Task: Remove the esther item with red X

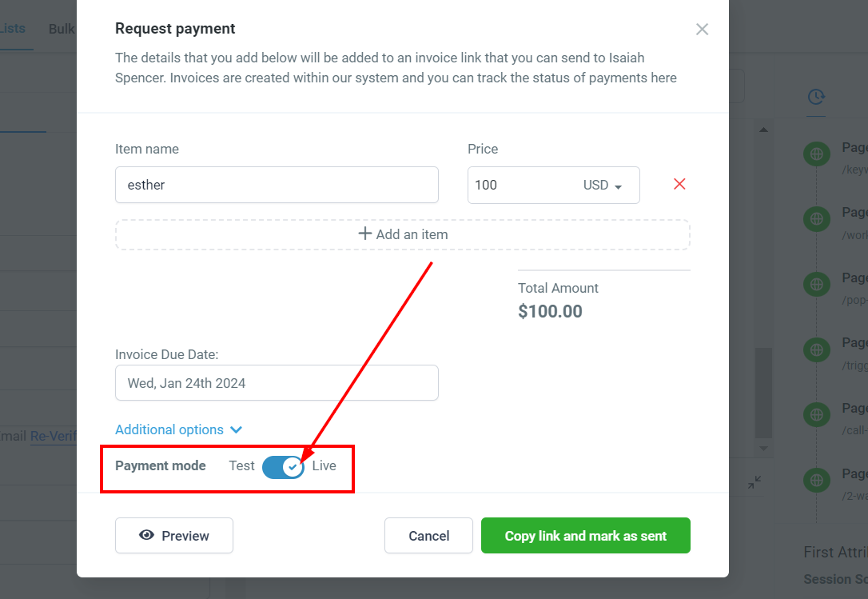Action: (679, 184)
